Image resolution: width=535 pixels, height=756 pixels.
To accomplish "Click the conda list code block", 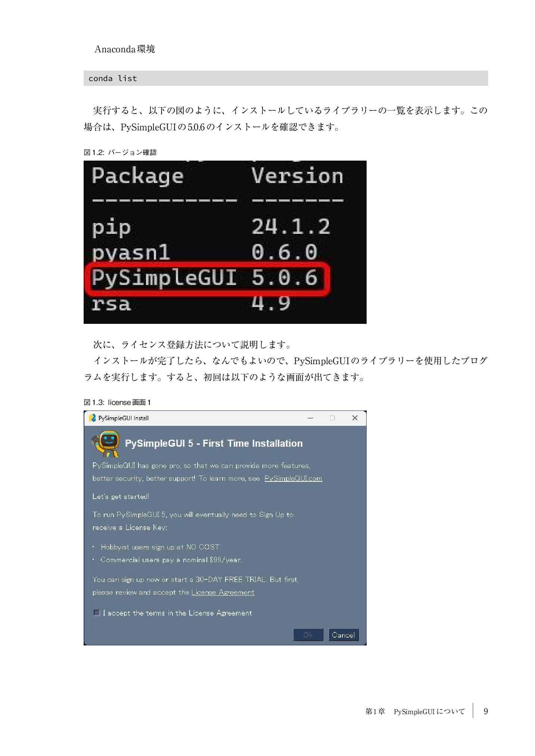I will pyautogui.click(x=286, y=78).
